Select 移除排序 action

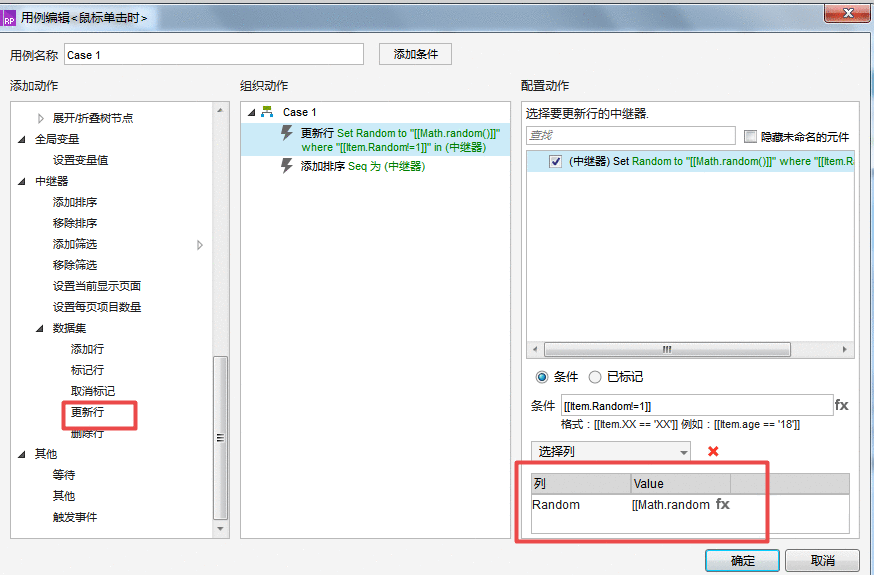coord(75,223)
